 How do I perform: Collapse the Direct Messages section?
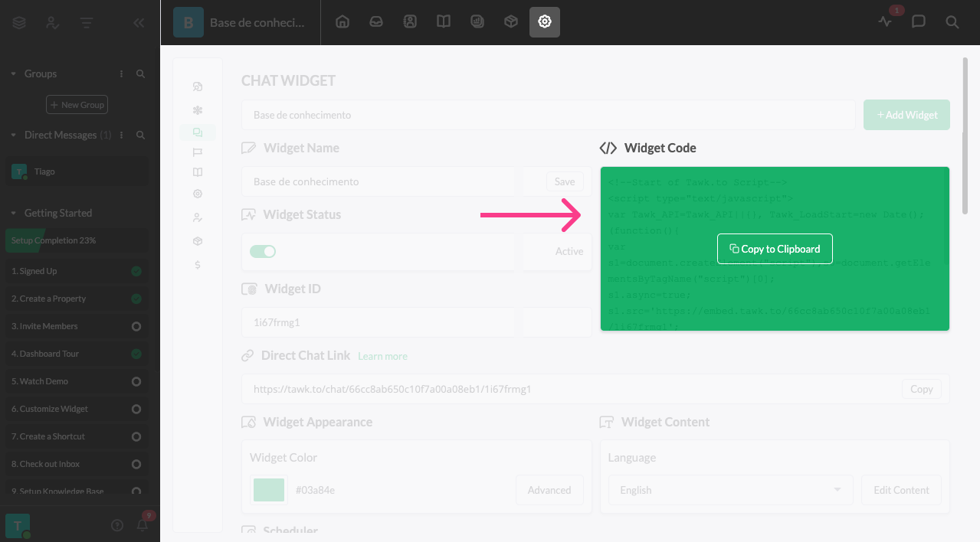[14, 135]
